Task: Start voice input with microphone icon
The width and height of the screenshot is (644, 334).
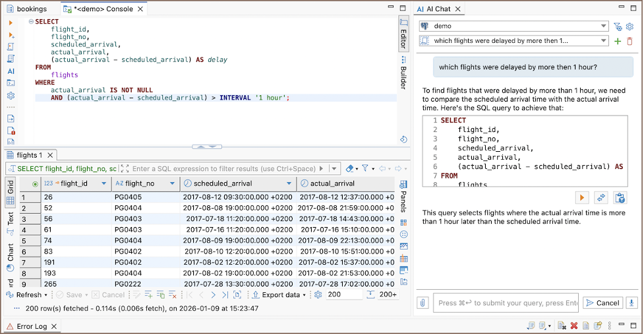Action: 631,303
